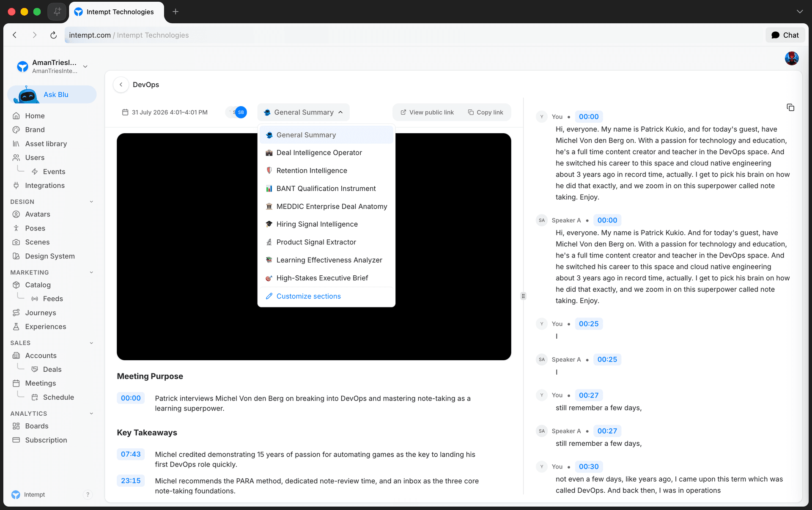Jump to 23:15 key takeaway timestamp
Viewport: 812px width, 510px height.
click(x=131, y=481)
